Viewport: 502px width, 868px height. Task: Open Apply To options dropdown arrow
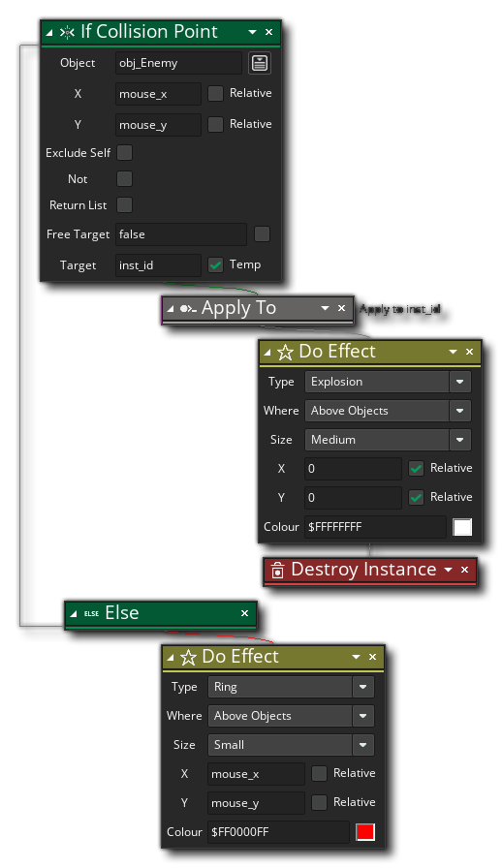pos(326,308)
